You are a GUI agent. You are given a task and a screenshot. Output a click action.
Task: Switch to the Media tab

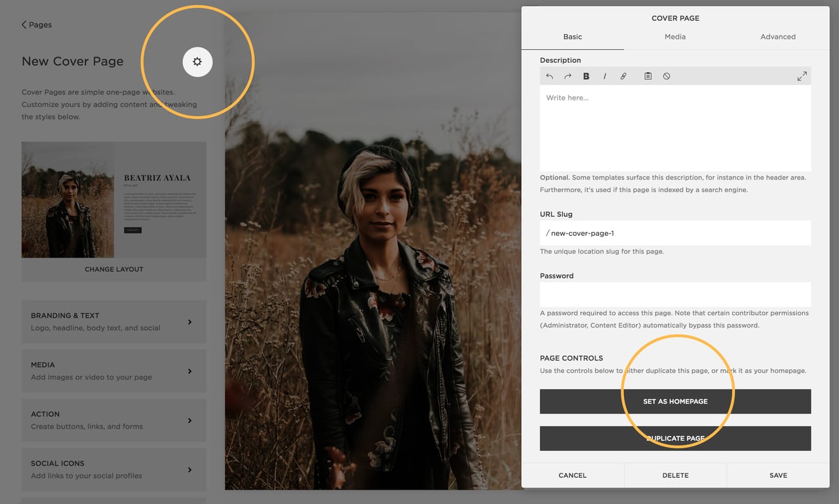[x=674, y=37]
